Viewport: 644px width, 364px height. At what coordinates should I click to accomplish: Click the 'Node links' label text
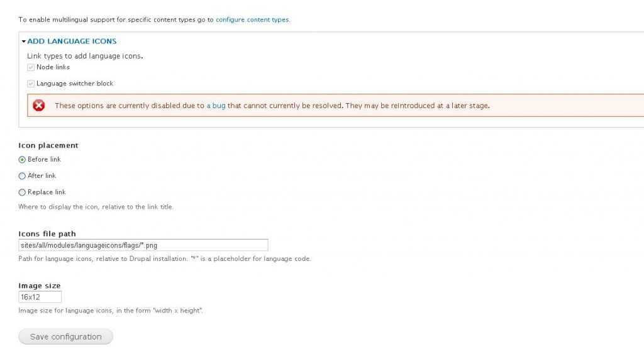pos(53,67)
